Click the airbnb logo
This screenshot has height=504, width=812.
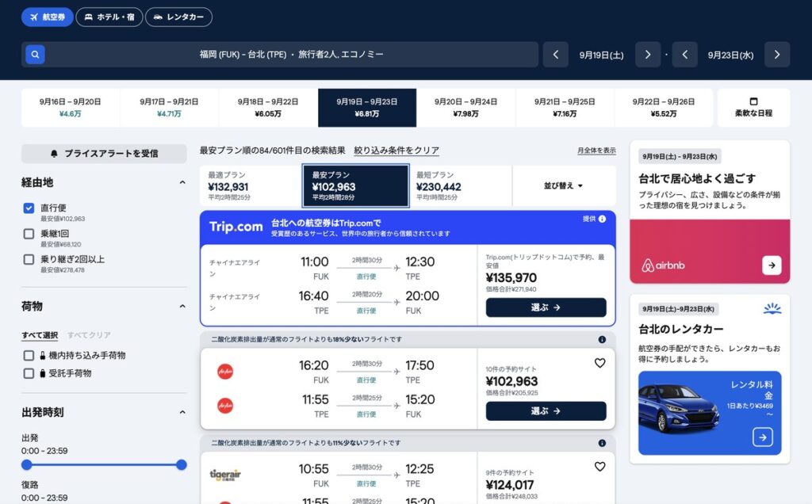click(x=664, y=265)
